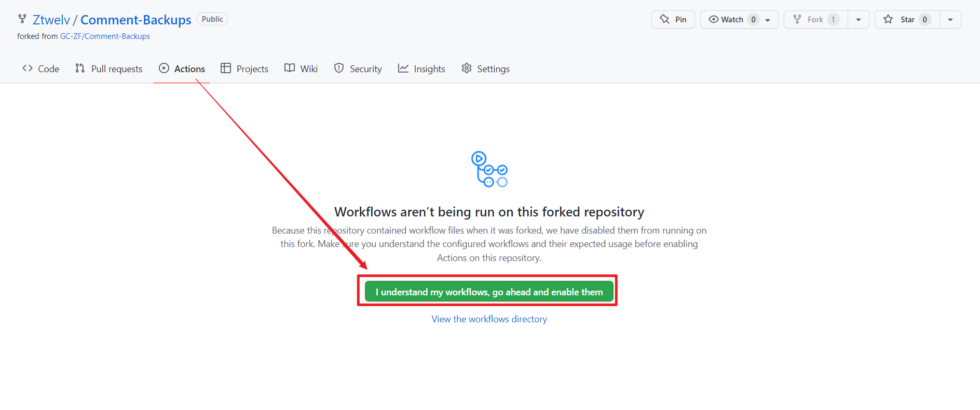Click the Fork button
Screen dimensions: 980x410
(816, 20)
